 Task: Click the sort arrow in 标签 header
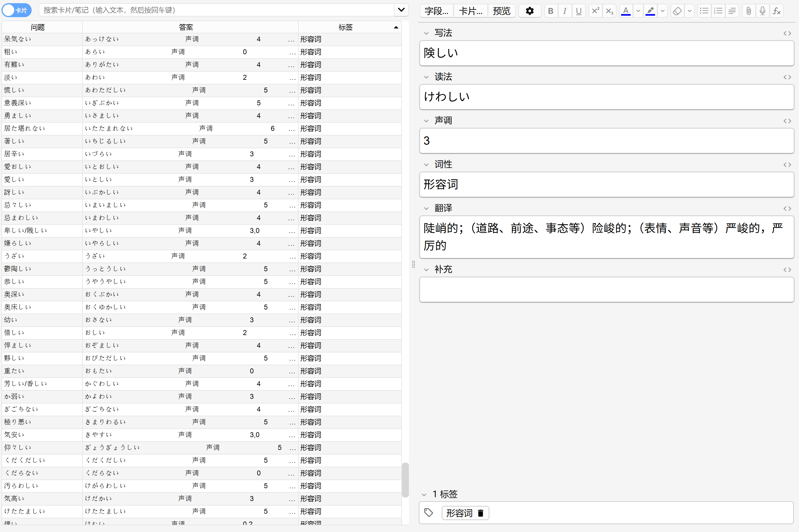tap(396, 27)
